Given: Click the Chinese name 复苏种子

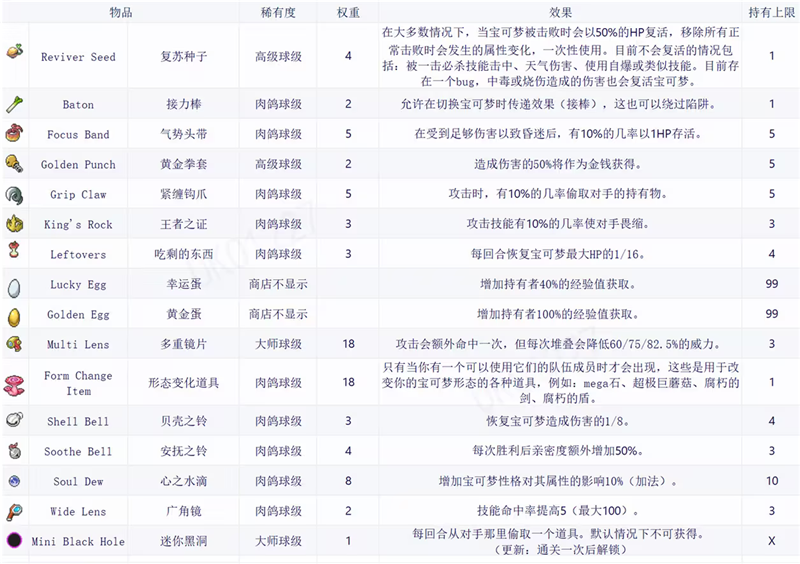Looking at the screenshot, I should click(184, 56).
